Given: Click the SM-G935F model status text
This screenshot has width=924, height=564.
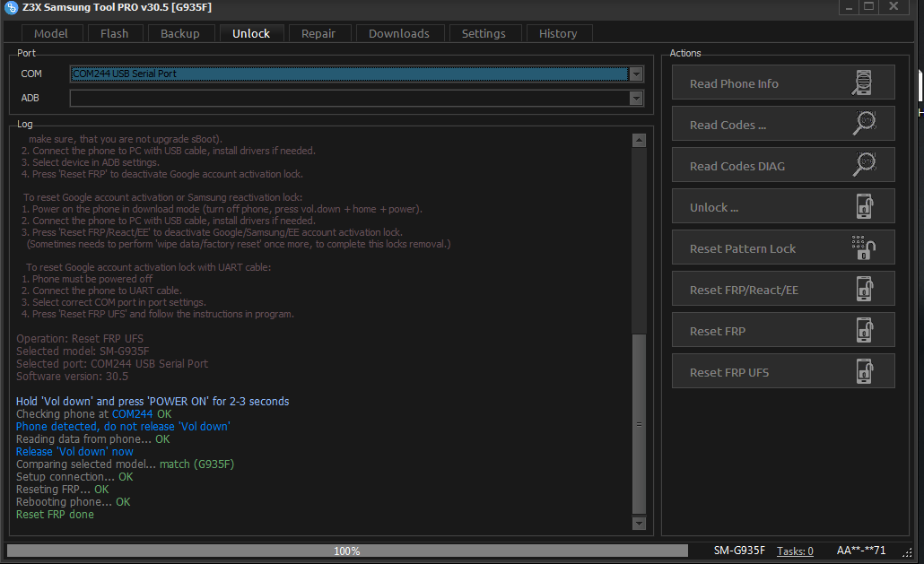Looking at the screenshot, I should point(739,551).
